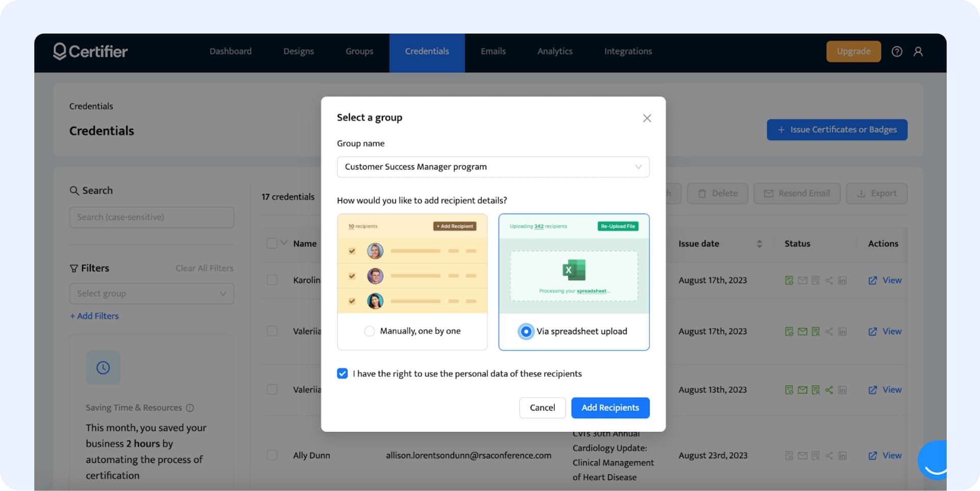Click the Certifier logo
980x491 pixels.
pyautogui.click(x=90, y=52)
